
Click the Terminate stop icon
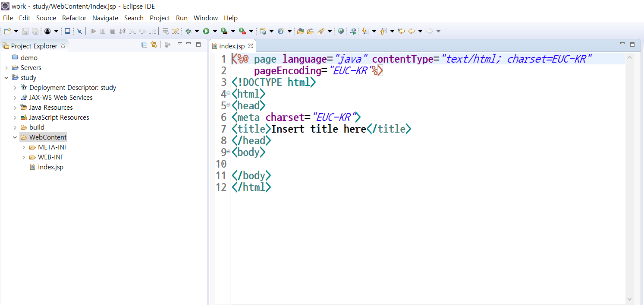(x=113, y=31)
